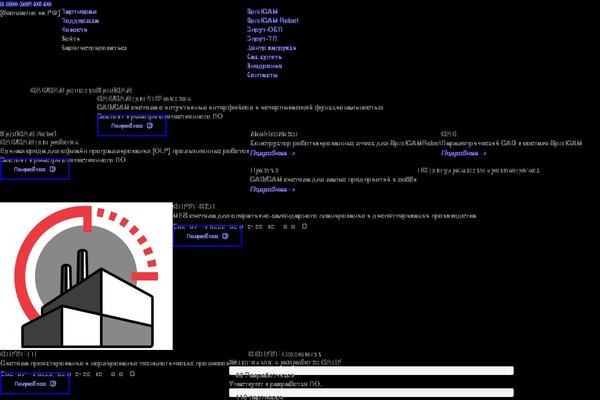The width and height of the screenshot is (600, 400).
Task: Follow Подробнее link under Параметрический CAD
Action: click(x=463, y=153)
